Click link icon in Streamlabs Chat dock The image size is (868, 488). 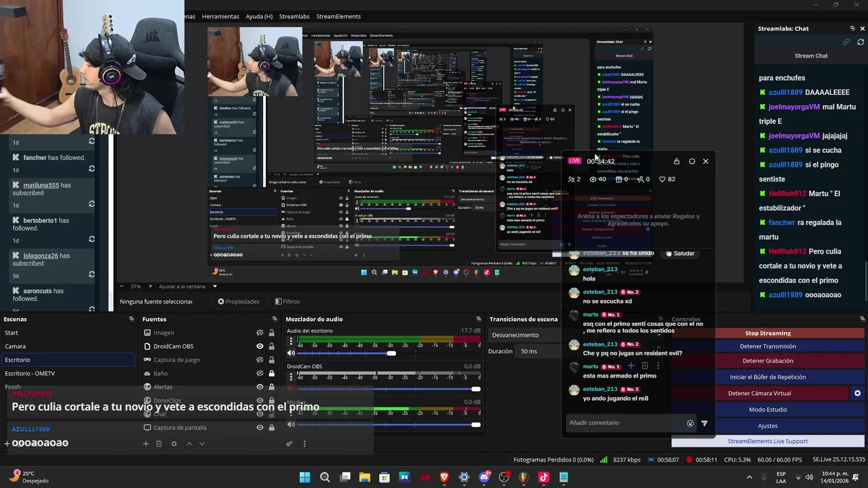click(846, 42)
